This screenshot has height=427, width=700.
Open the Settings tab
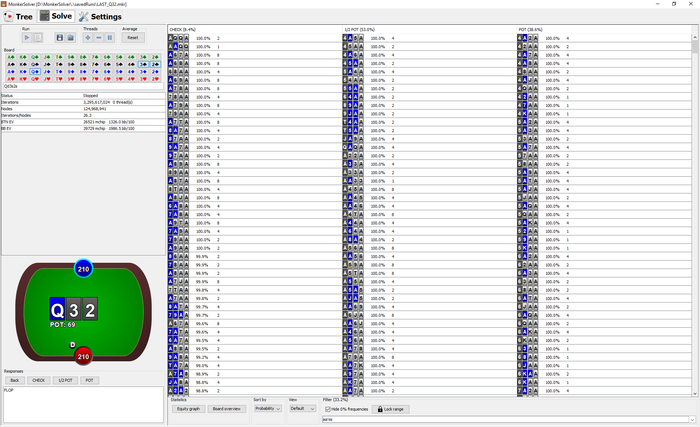100,17
